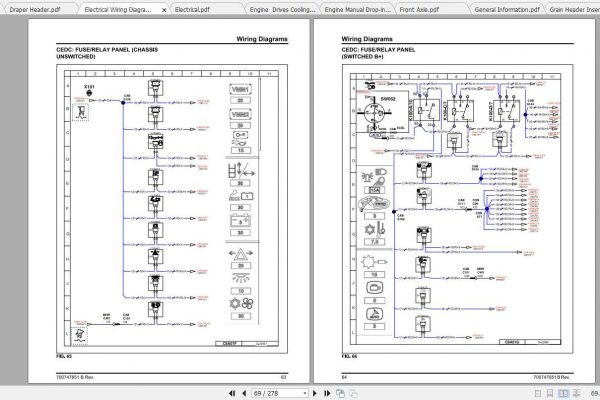Click the SW052 switch label on right diagram
This screenshot has width=600, height=400.
(388, 99)
